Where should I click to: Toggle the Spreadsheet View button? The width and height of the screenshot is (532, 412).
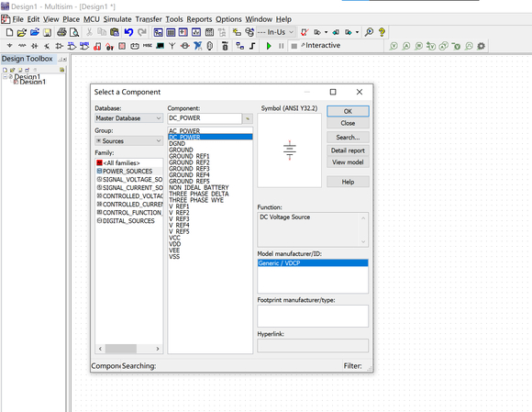click(x=171, y=32)
